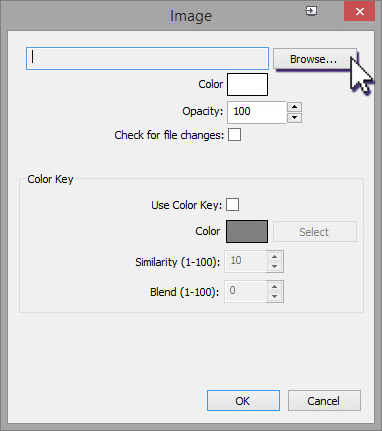Open the gray Color Key swatch

click(x=247, y=231)
